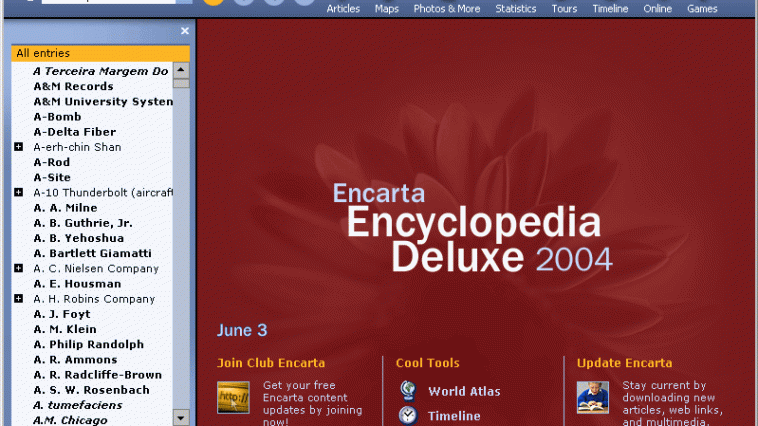
Task: Open the Articles menu
Action: [343, 9]
